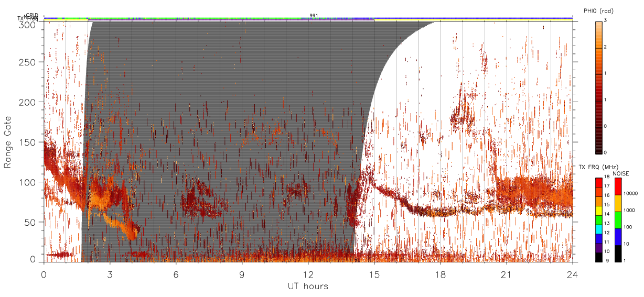The height and width of the screenshot is (297, 644).
Task: Click the purple 10–11 MHz TX FRQ swatch
Action: click(x=598, y=247)
